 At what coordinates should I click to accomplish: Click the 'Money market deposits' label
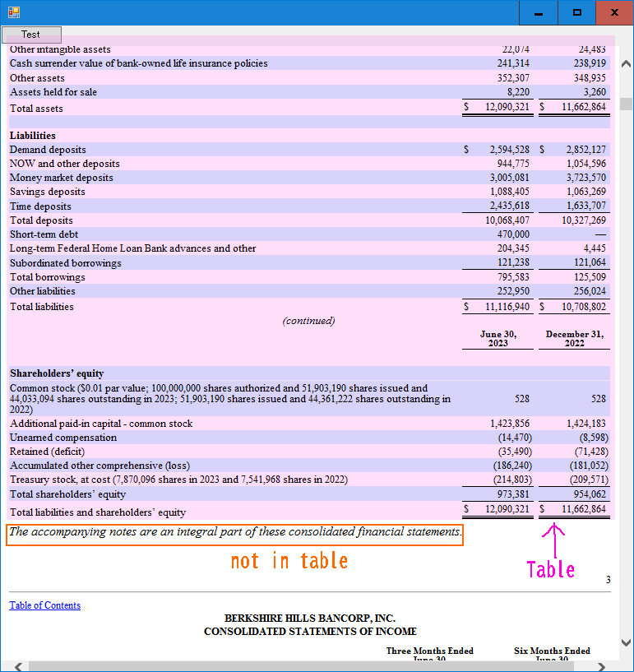(61, 178)
